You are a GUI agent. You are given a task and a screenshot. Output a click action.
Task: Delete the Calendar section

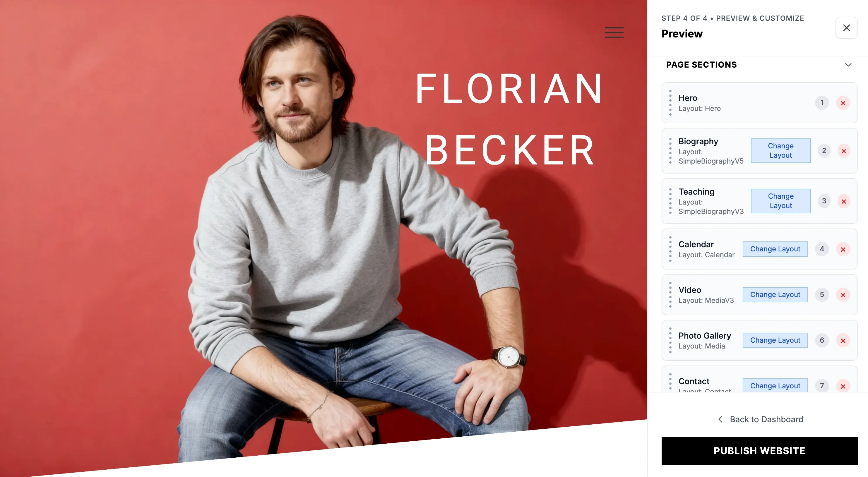point(843,249)
